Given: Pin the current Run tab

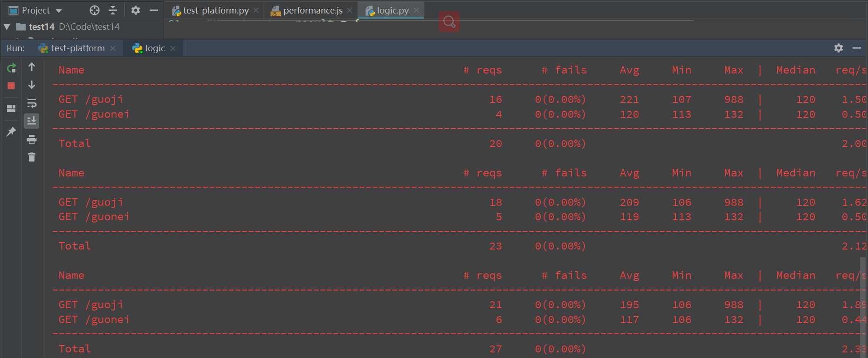Looking at the screenshot, I should 11,132.
